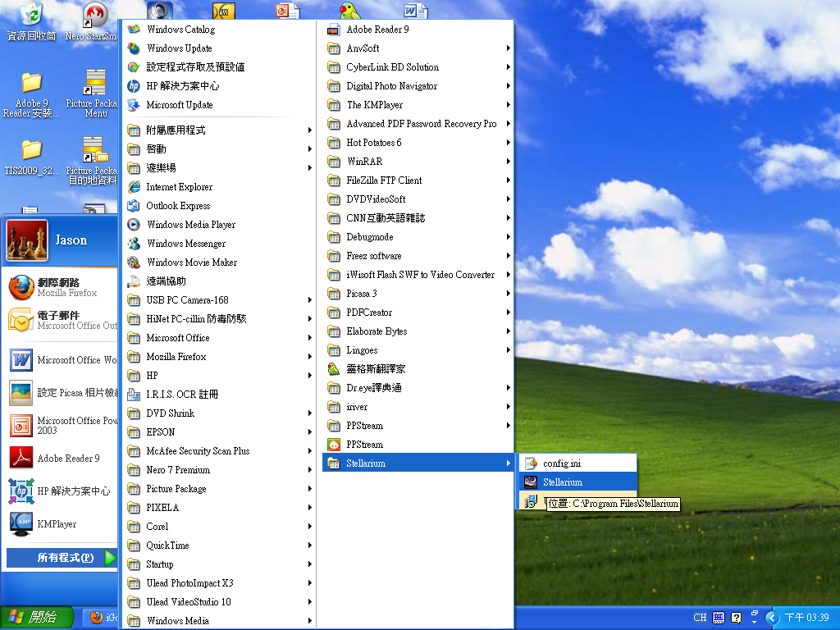Screen dimensions: 840x630
Task: Open config.ini in the Stellarium submenu
Action: [578, 463]
